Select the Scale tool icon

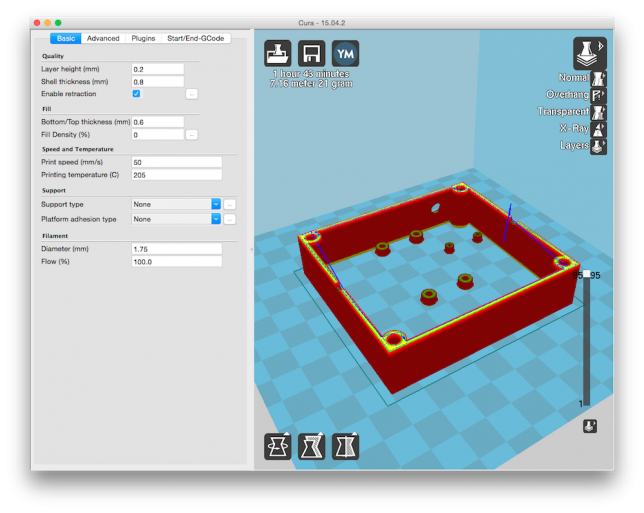(311, 446)
